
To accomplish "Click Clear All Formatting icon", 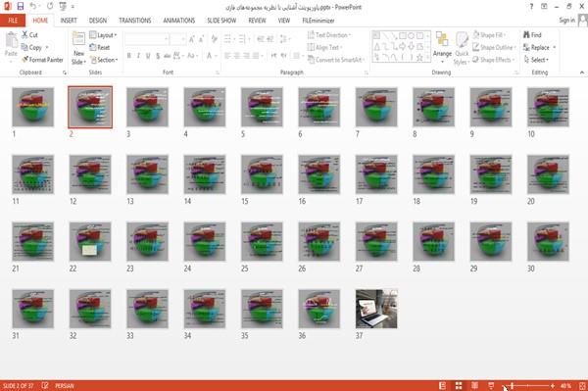I will pos(214,39).
